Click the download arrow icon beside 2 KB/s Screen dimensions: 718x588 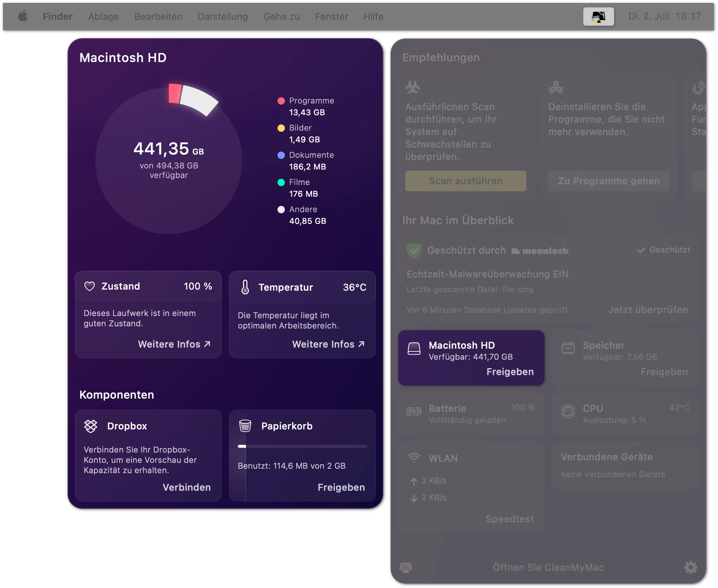tap(414, 498)
